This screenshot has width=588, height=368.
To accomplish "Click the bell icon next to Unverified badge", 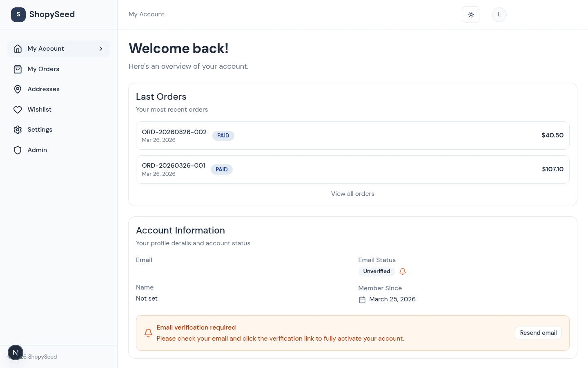I will [403, 271].
